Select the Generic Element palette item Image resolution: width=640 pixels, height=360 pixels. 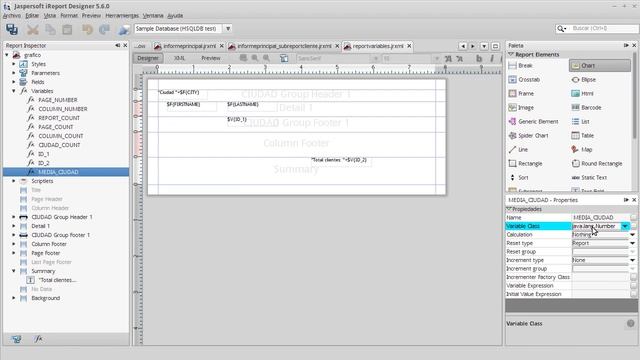click(533, 121)
